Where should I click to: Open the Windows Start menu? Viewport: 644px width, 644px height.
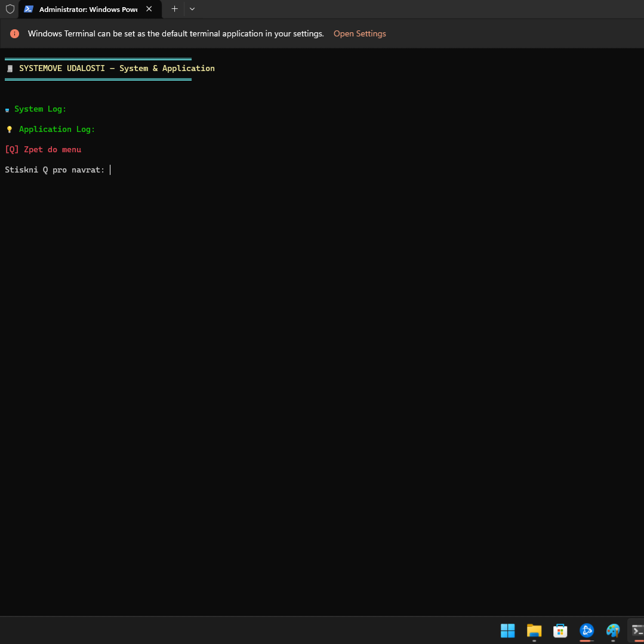pyautogui.click(x=507, y=630)
